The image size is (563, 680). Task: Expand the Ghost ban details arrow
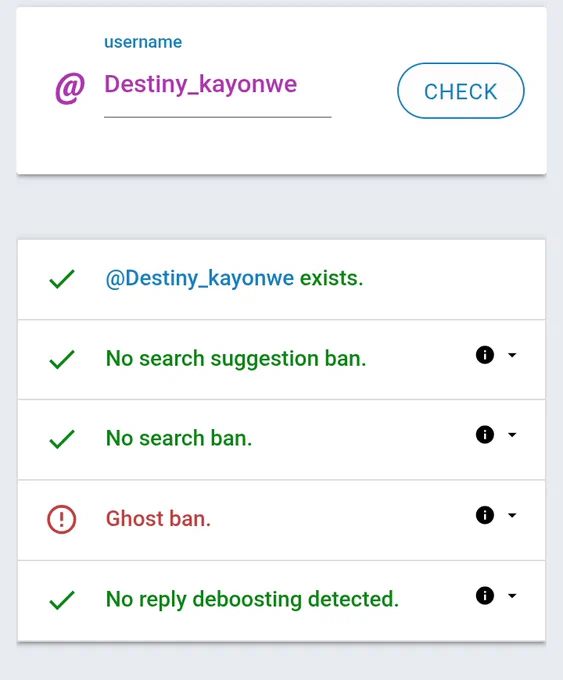click(512, 515)
